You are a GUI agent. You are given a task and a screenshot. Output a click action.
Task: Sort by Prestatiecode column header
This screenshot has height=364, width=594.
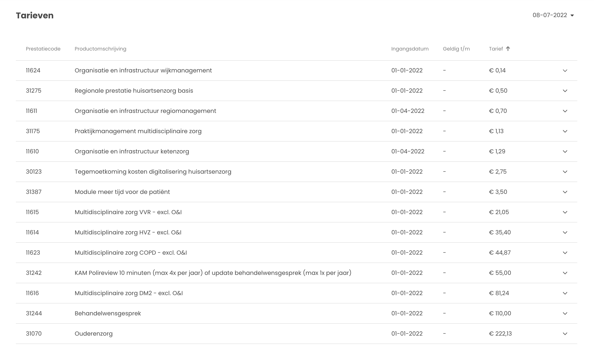43,49
